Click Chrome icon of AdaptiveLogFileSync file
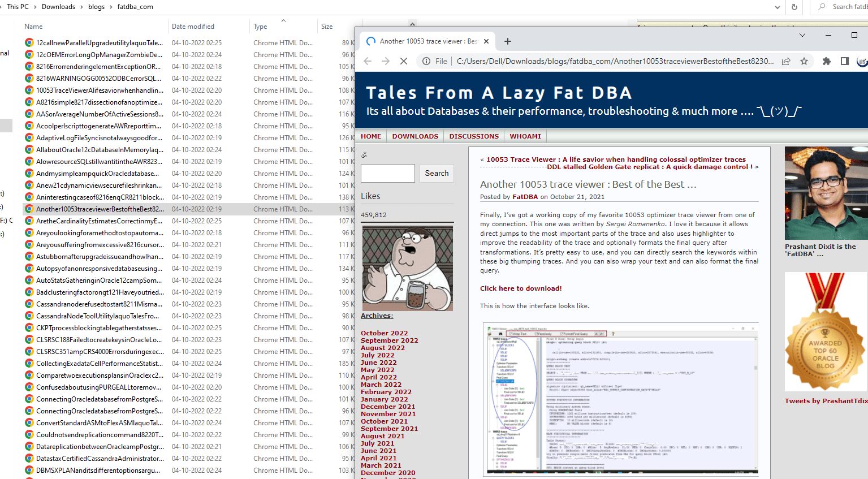Image resolution: width=868 pixels, height=479 pixels. pos(29,137)
